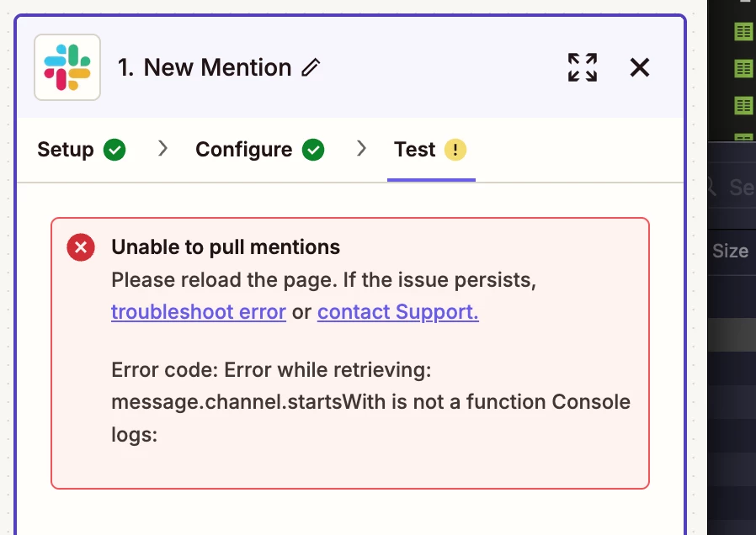Select the 'Unable to pull mentions' error heading

tap(226, 247)
